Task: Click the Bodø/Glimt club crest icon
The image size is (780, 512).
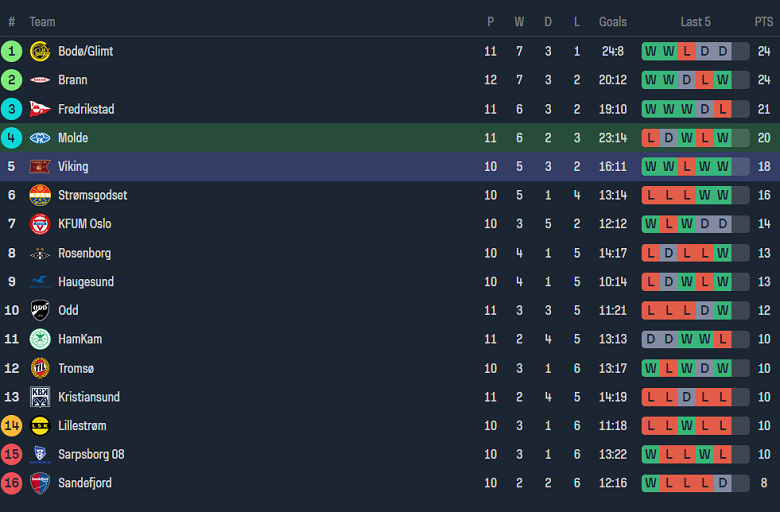Action: pos(40,51)
